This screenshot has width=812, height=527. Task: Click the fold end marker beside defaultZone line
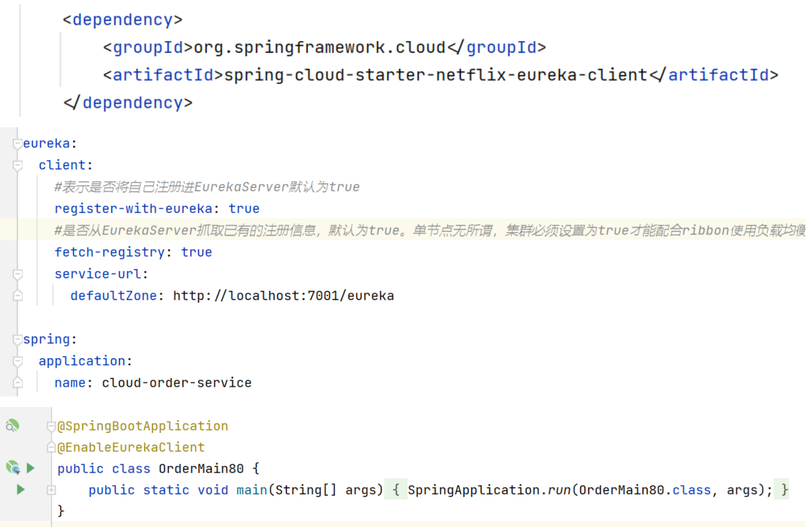click(17, 295)
